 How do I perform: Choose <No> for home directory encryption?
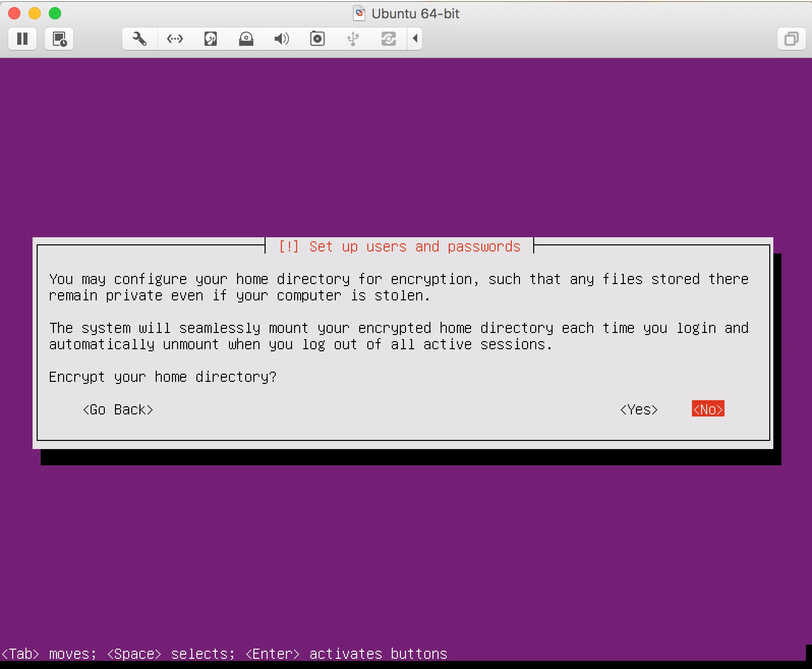[708, 409]
